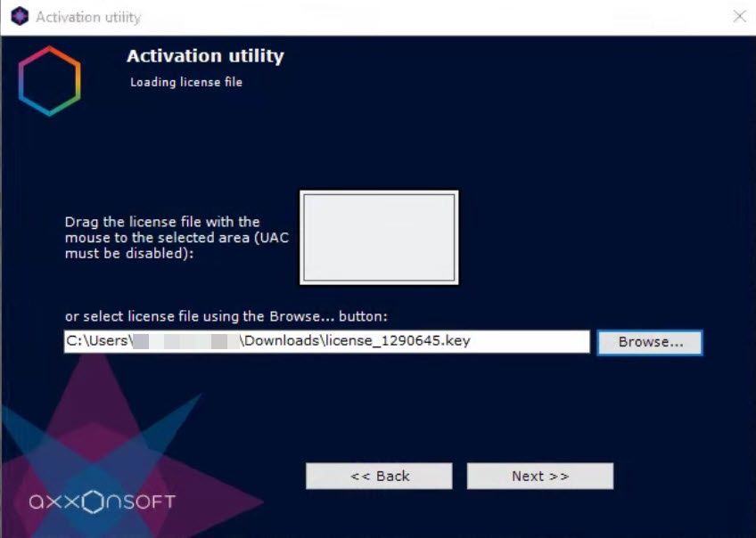Click the bold Activation utility heading
Viewport: 756px width, 538px height.
(x=205, y=56)
